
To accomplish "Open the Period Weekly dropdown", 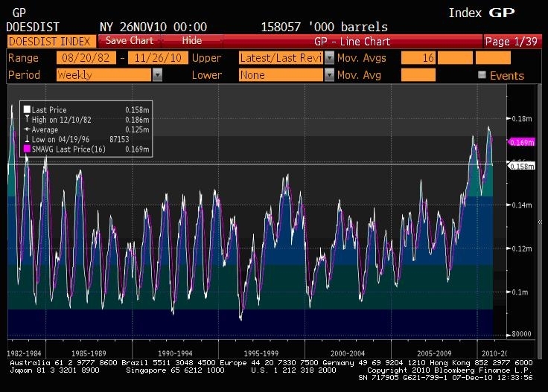I will click(x=157, y=75).
